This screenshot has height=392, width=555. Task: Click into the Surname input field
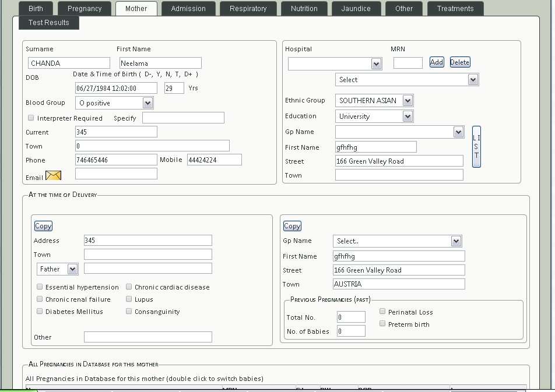[x=69, y=63]
